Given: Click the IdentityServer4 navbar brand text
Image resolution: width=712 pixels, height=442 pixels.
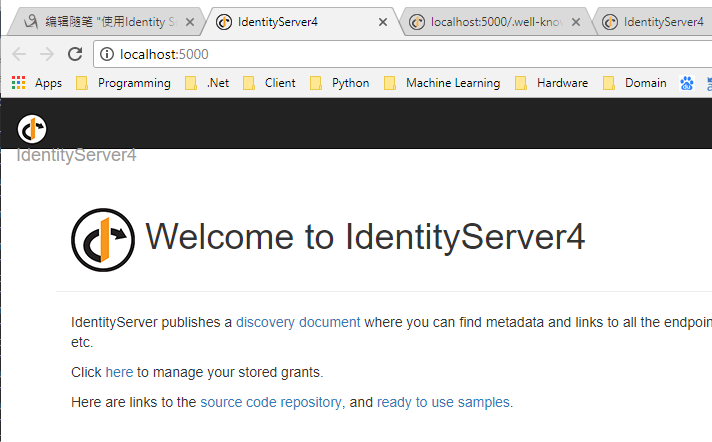Looking at the screenshot, I should pos(76,155).
